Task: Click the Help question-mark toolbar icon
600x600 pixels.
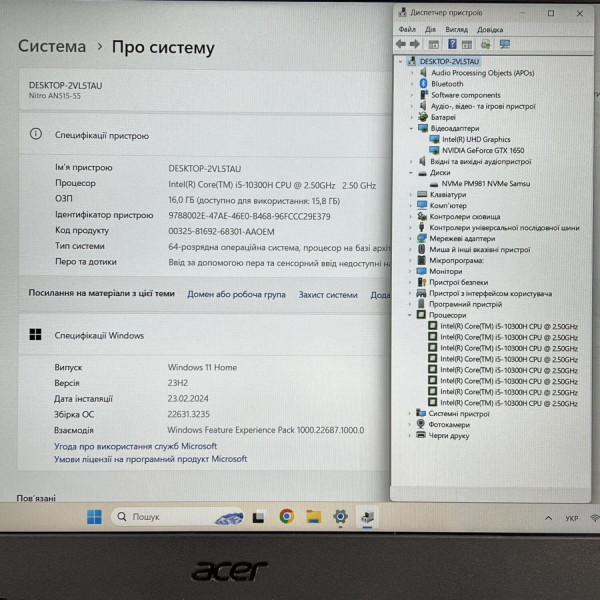Action: [452, 44]
